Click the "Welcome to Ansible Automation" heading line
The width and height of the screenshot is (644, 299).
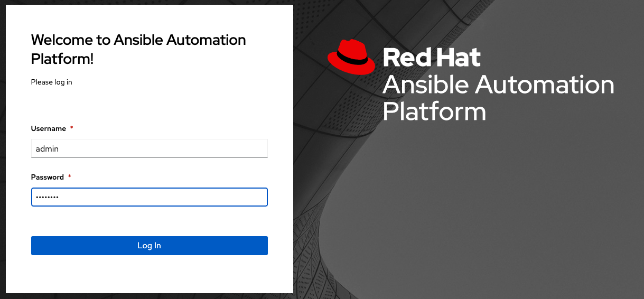pos(138,40)
